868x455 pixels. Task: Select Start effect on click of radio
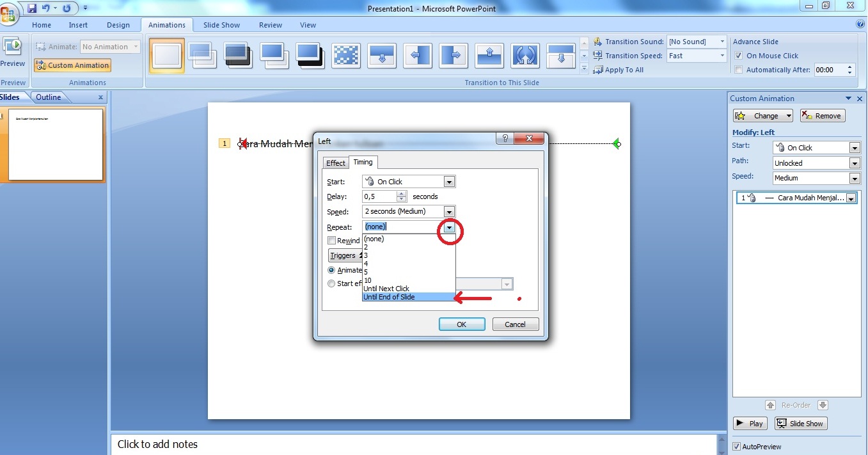click(x=331, y=283)
